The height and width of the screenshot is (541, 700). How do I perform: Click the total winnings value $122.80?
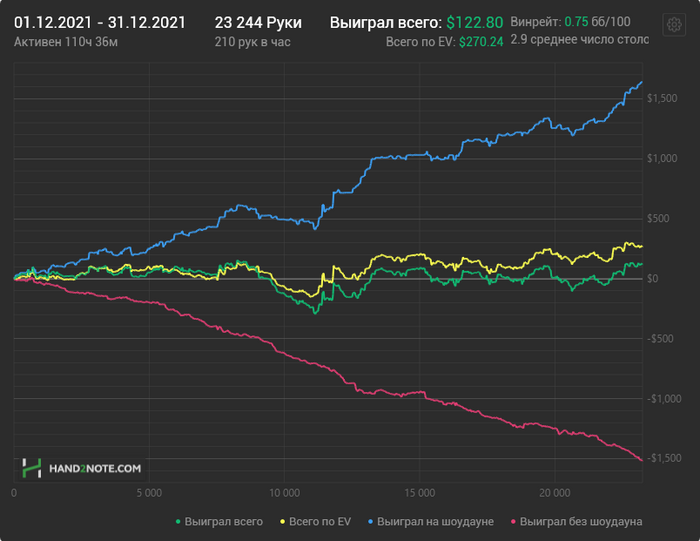tap(475, 23)
